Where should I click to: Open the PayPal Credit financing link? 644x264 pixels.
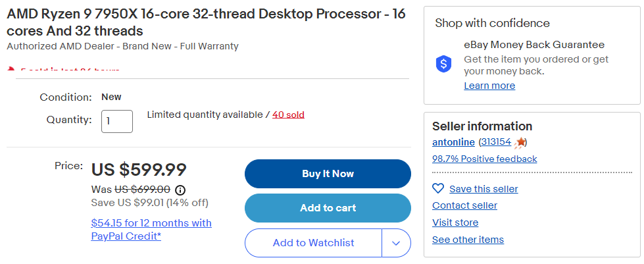[151, 229]
